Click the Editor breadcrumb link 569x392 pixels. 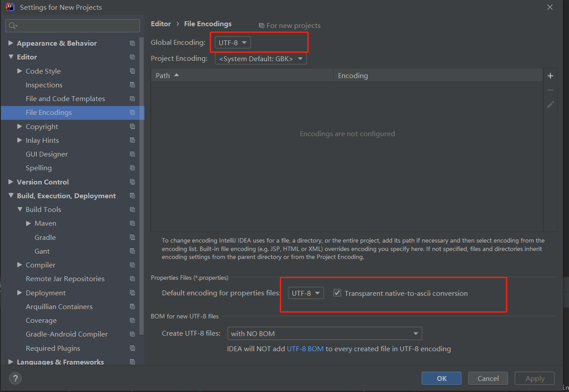(x=161, y=24)
